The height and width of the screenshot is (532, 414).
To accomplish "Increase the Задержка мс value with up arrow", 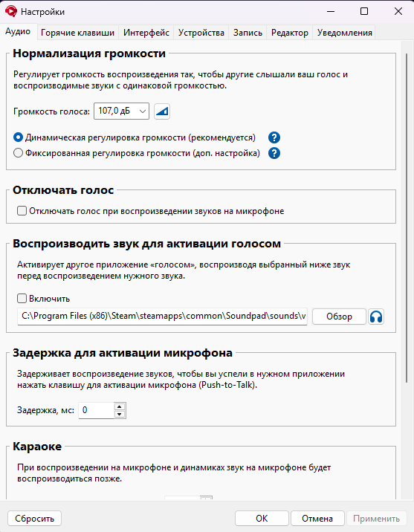I will click(120, 406).
